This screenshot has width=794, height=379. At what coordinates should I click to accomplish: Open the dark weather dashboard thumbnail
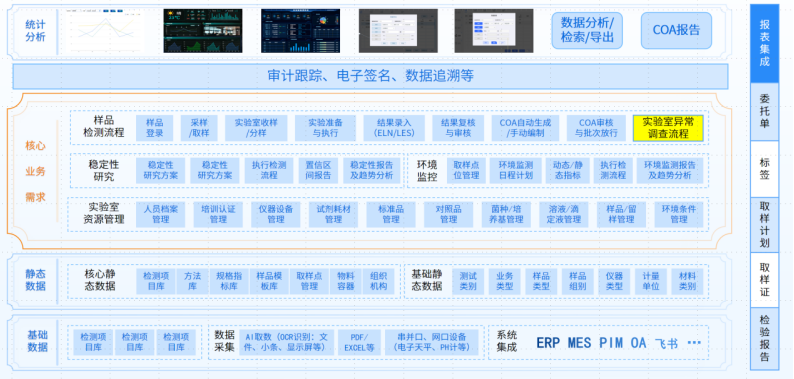point(203,30)
